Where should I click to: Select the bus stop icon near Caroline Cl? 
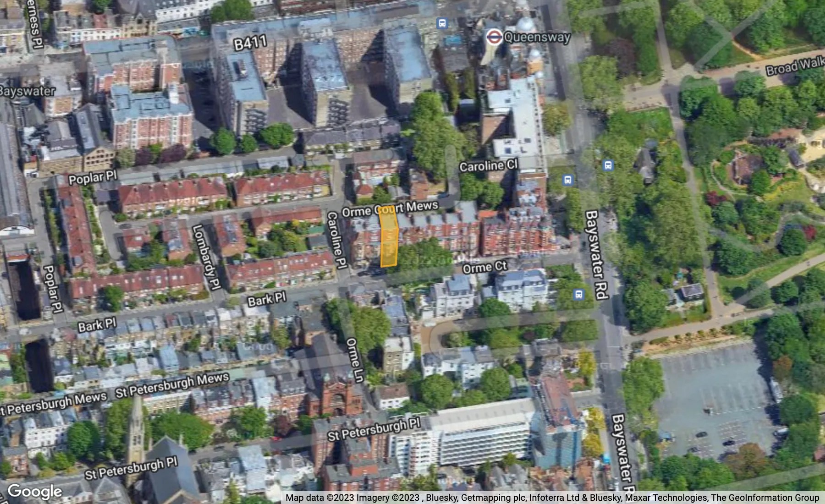coord(567,180)
